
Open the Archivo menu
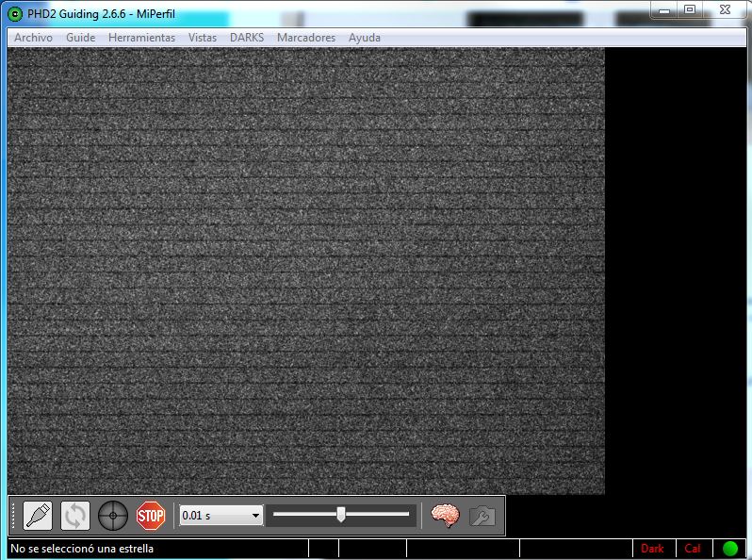(x=33, y=38)
